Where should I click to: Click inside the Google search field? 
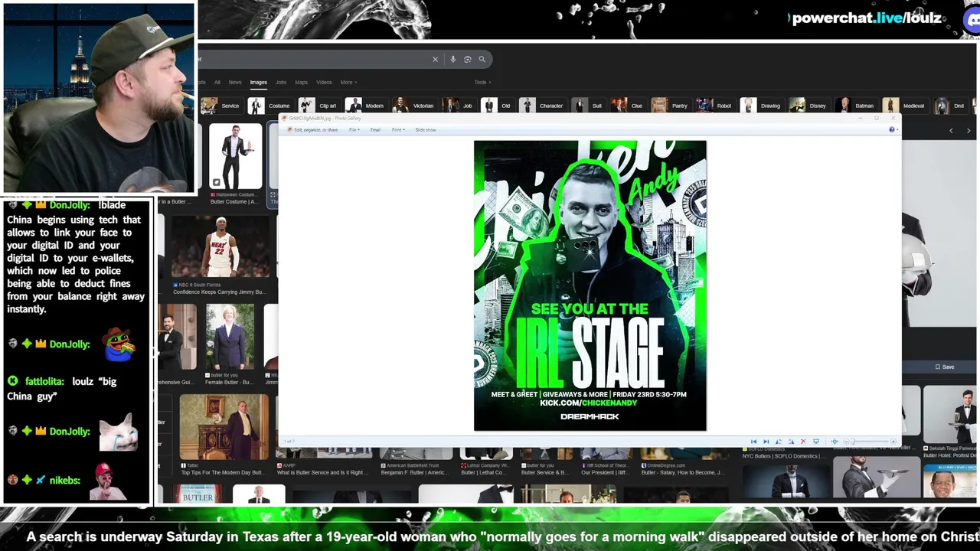tap(314, 59)
